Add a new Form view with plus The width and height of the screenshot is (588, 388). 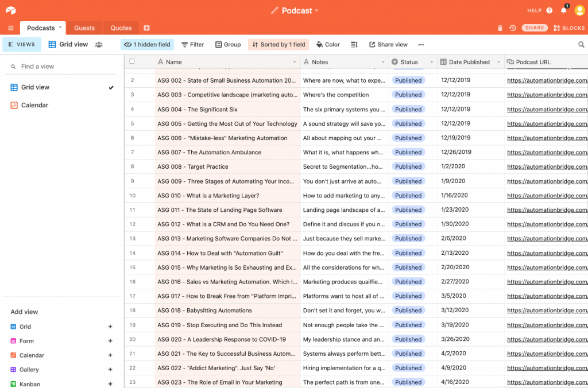click(x=110, y=341)
